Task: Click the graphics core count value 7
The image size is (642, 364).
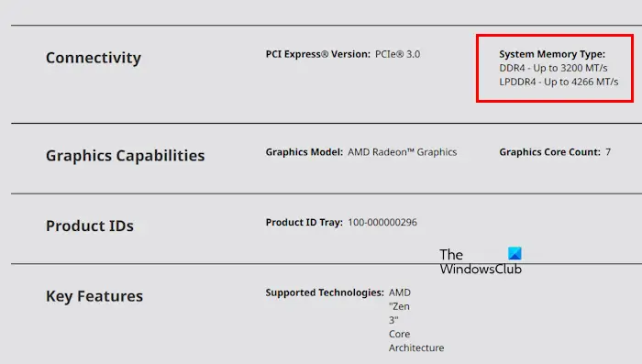Action: point(608,152)
